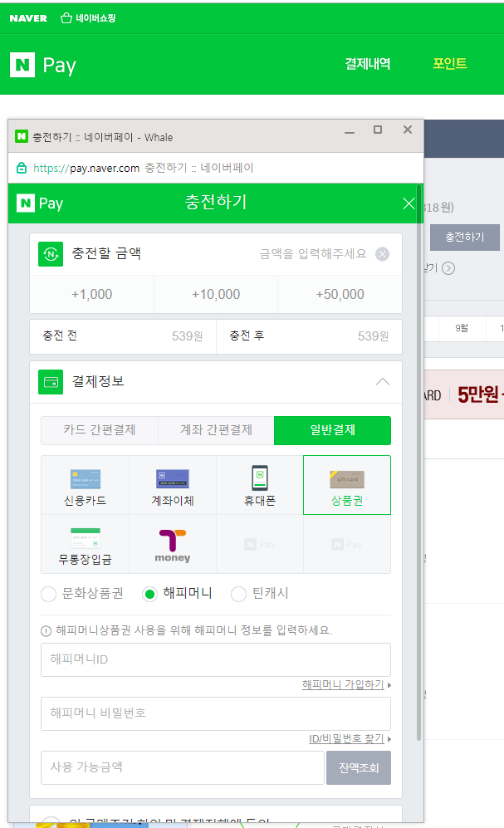
Task: Click the 충전 후 539원 value
Action: (x=373, y=336)
